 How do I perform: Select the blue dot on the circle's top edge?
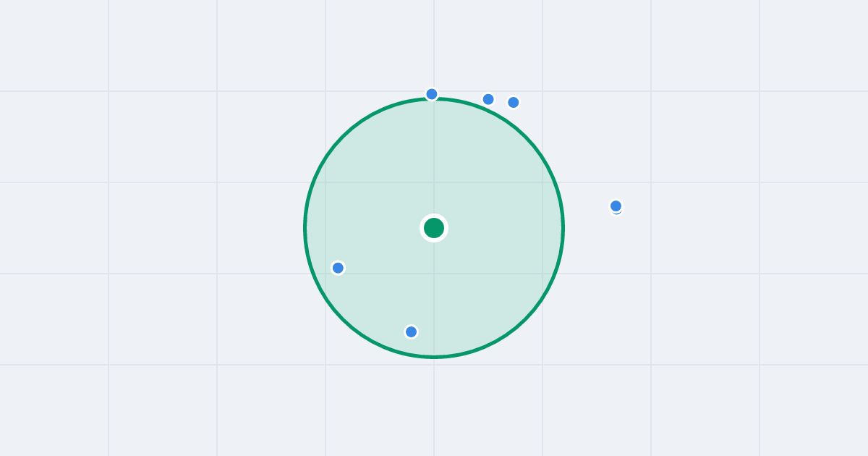(x=432, y=94)
